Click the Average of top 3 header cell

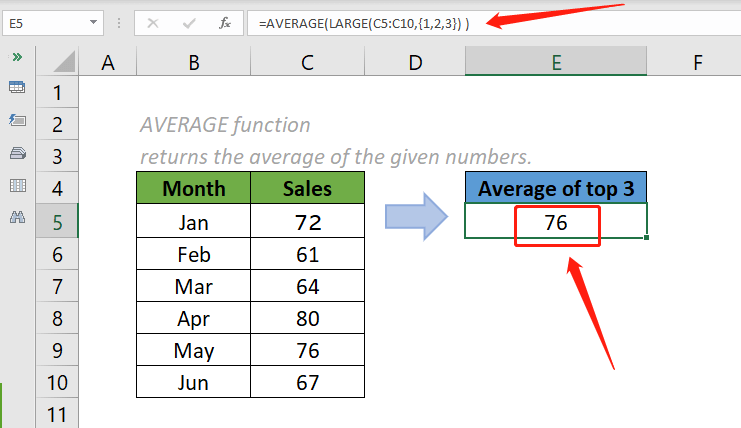point(556,189)
